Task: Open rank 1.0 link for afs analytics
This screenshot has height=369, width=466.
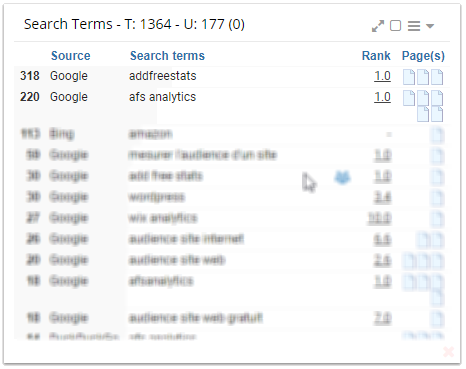Action: tap(382, 97)
